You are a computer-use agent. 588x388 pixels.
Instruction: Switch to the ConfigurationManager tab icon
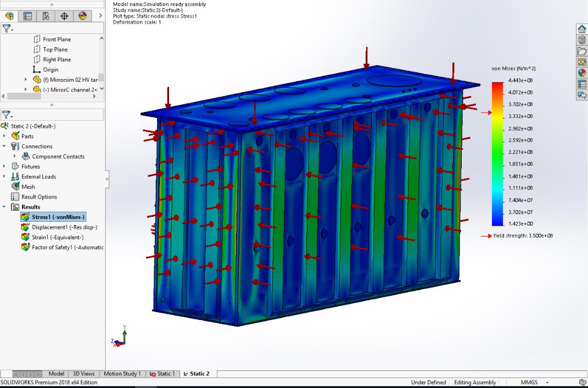45,16
